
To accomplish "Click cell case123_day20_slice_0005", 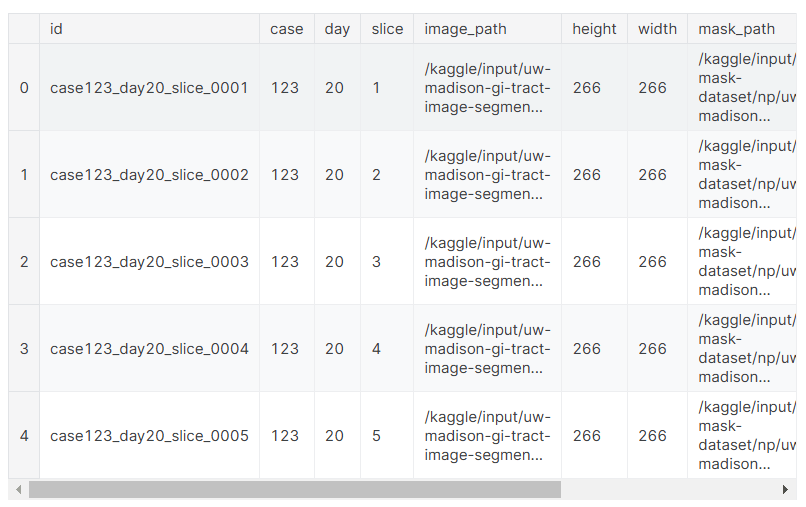I will coord(149,436).
